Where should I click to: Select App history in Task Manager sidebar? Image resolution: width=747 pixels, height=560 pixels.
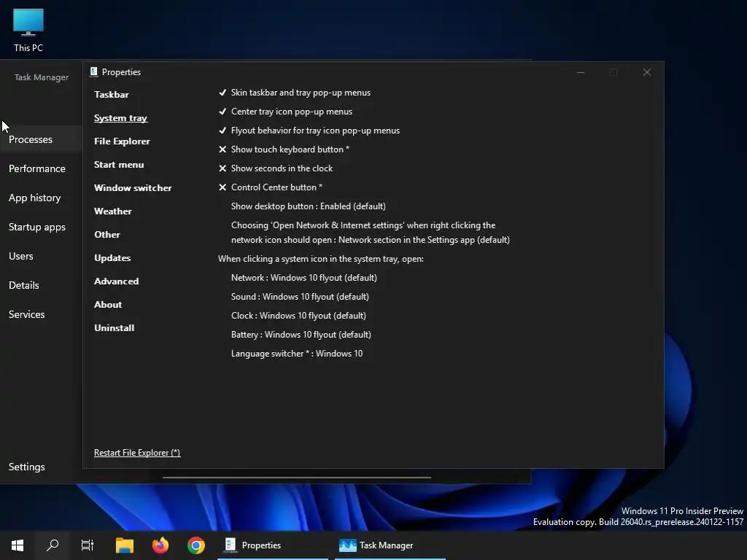[35, 198]
